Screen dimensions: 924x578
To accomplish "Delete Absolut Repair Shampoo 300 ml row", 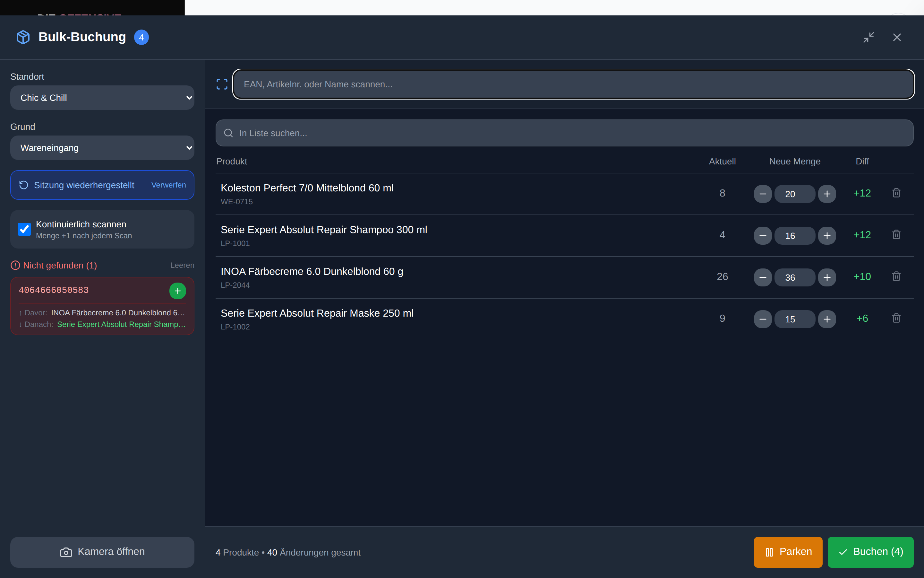I will (x=896, y=235).
